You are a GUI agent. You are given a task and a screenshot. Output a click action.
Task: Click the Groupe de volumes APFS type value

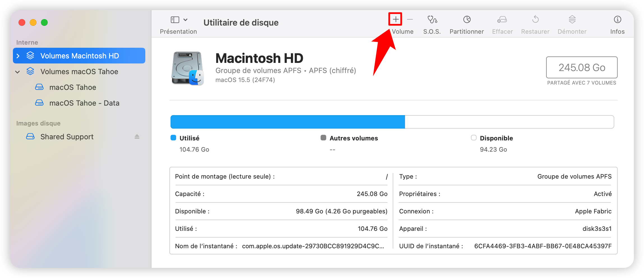[574, 177]
